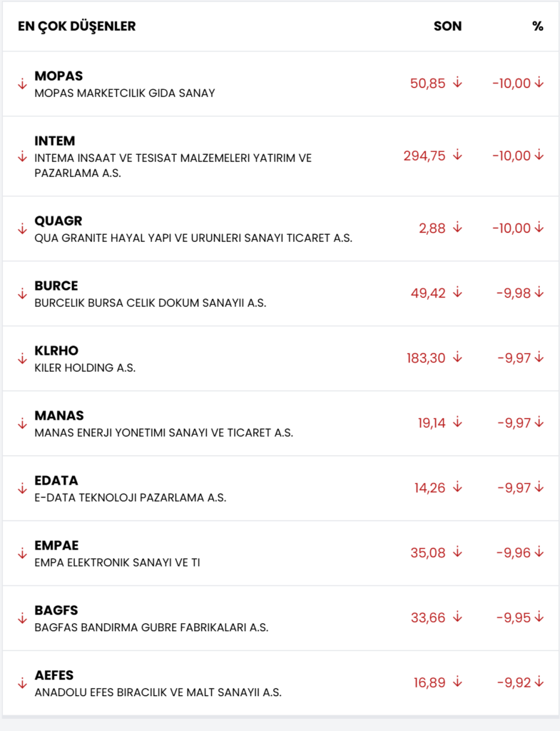Sort by the SON column header

[x=447, y=26]
